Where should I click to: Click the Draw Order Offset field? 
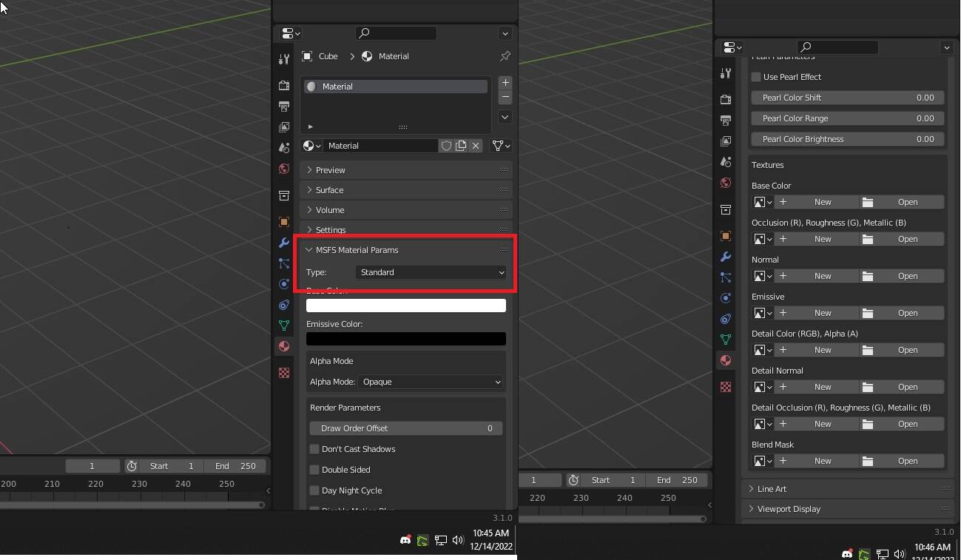click(x=405, y=428)
